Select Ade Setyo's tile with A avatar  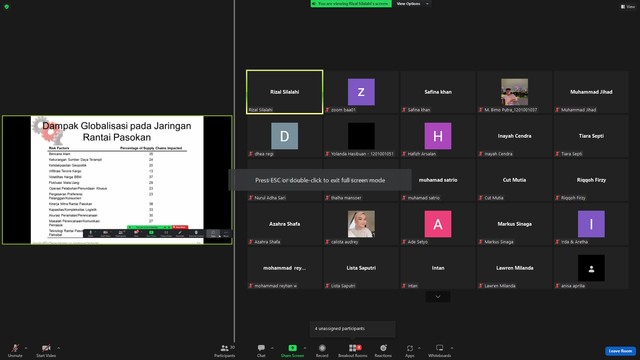(x=438, y=224)
